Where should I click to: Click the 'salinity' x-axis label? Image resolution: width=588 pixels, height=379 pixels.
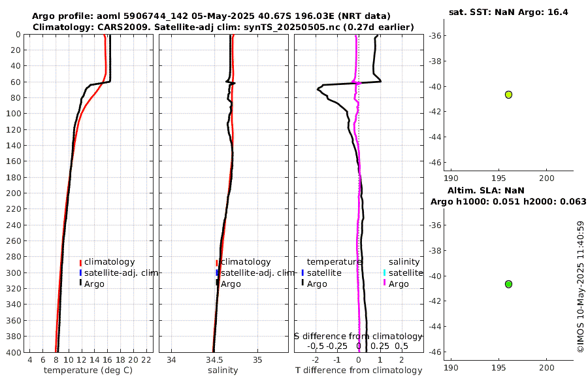coord(223,371)
